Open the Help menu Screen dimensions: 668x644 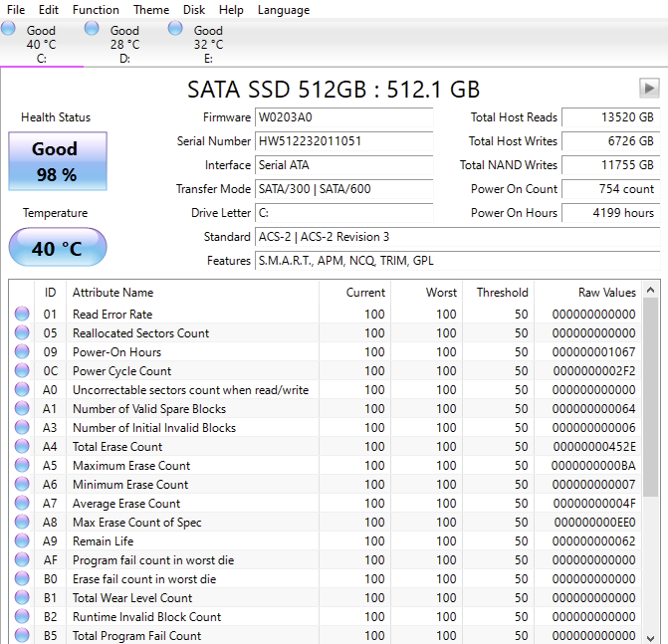click(x=231, y=9)
